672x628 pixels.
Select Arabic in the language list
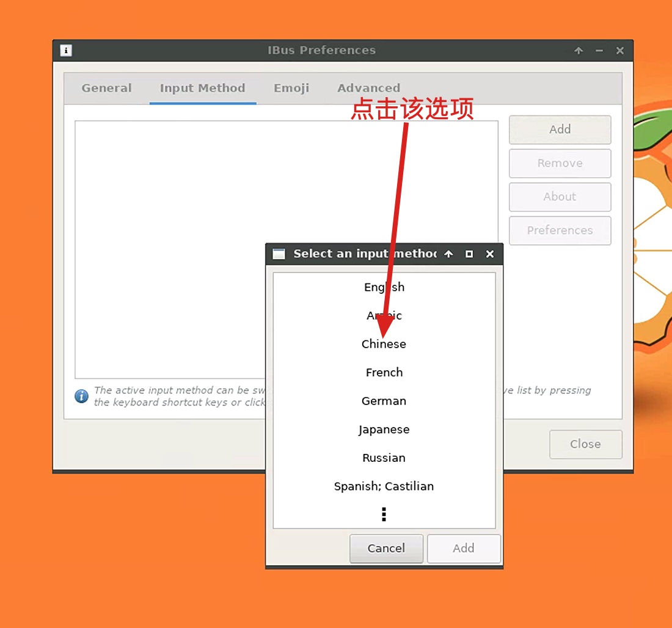(384, 315)
